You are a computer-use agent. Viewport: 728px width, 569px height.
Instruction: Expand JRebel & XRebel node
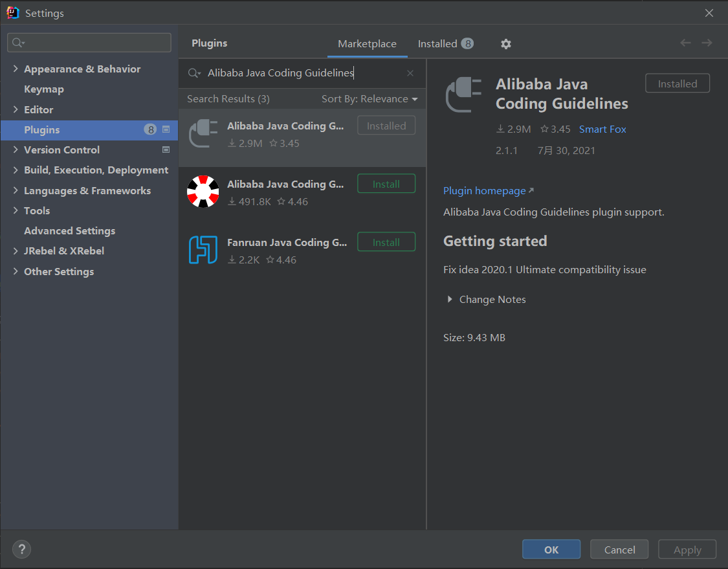pos(16,251)
